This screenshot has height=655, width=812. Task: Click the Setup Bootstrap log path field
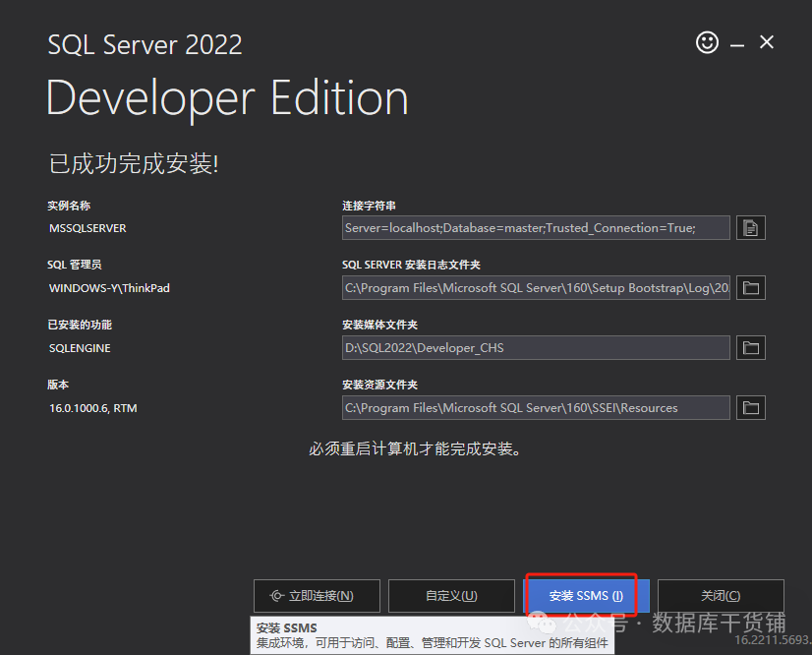tap(536, 288)
